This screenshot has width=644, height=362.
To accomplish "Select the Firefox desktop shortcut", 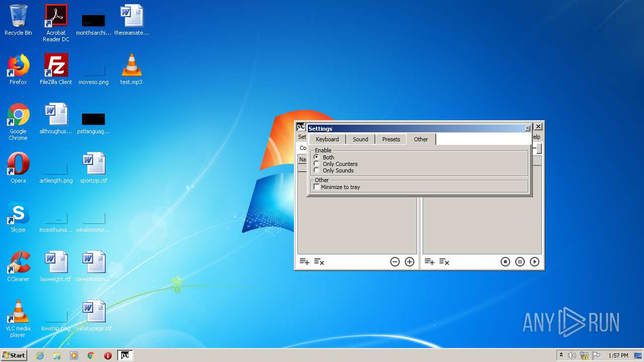I will [18, 69].
